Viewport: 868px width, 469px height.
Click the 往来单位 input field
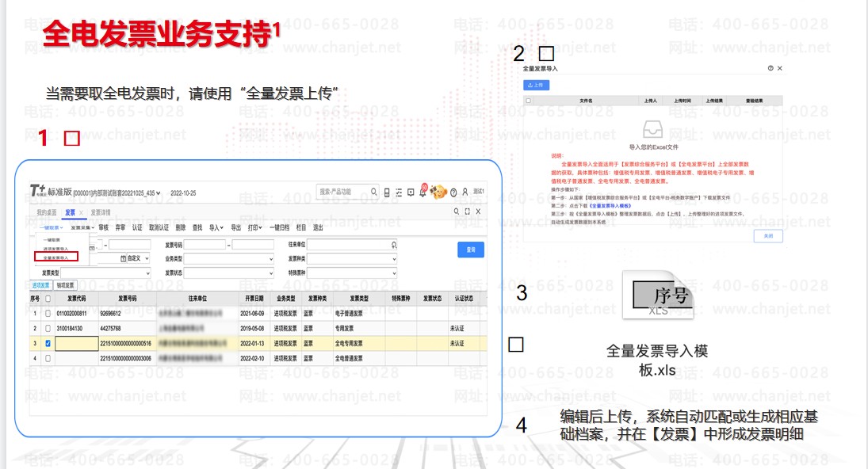[352, 245]
